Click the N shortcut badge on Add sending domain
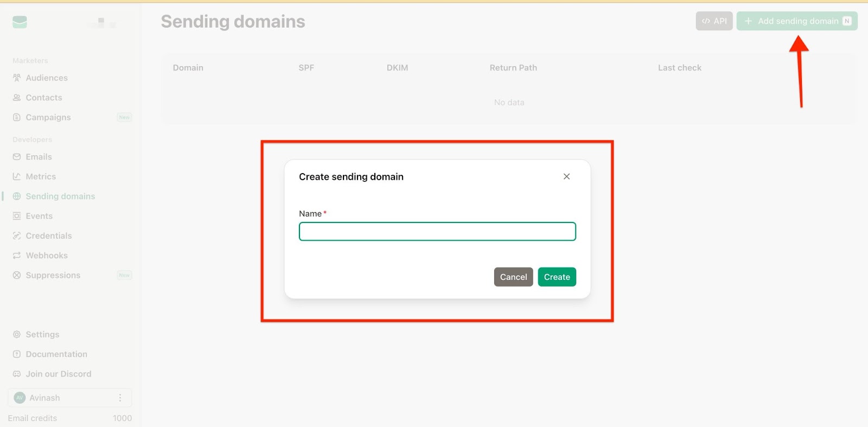868x427 pixels. 847,21
